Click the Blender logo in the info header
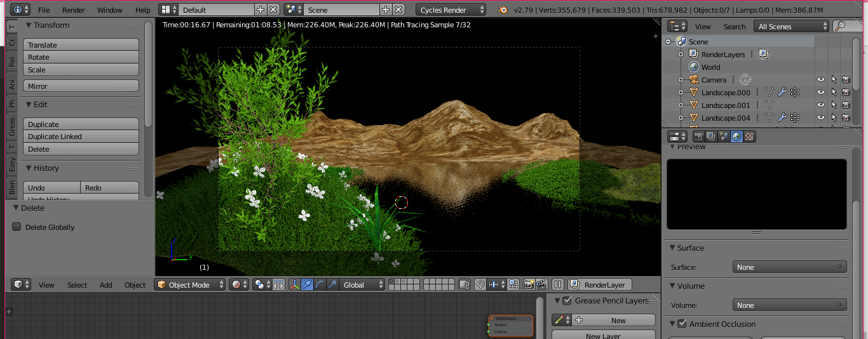Image resolution: width=868 pixels, height=339 pixels. click(503, 10)
